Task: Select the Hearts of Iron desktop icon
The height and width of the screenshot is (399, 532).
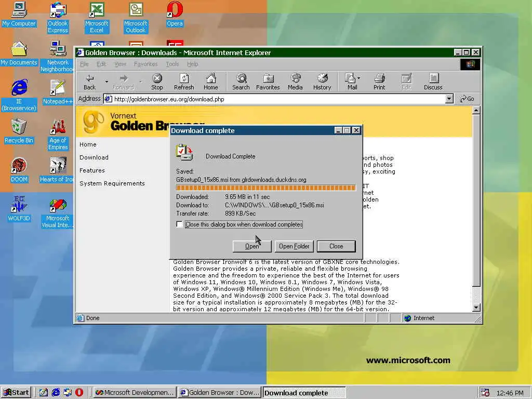Action: (x=57, y=170)
